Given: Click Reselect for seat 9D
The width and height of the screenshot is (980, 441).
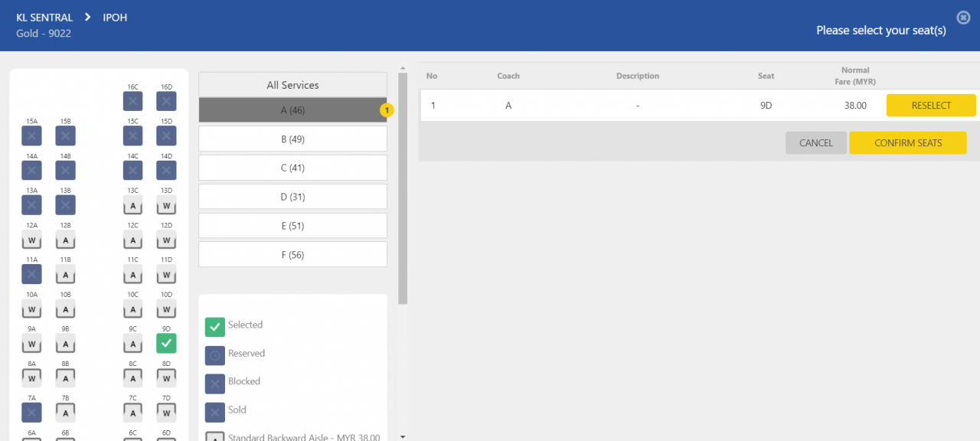Looking at the screenshot, I should point(930,106).
